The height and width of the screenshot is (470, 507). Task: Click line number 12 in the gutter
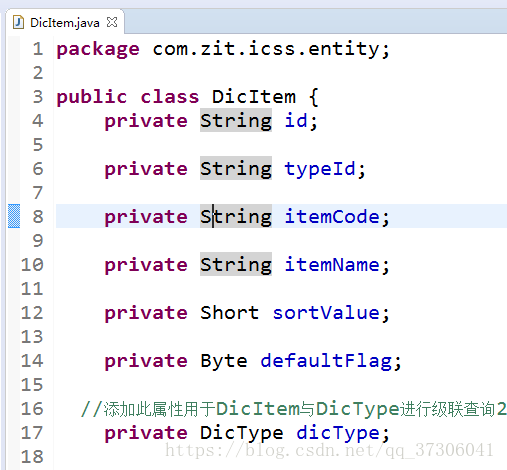(x=32, y=313)
